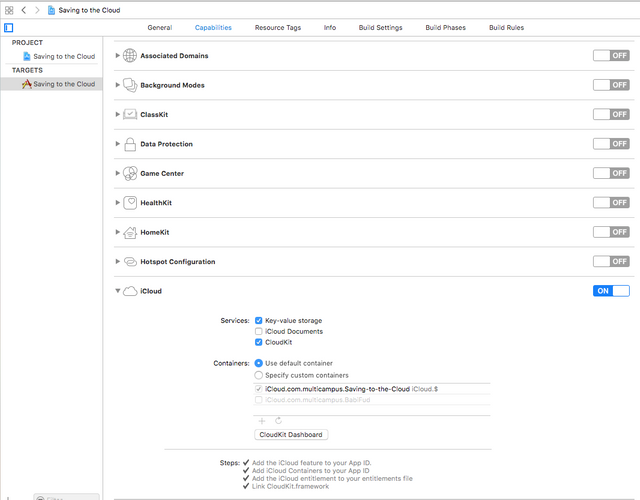Enable the iCloud Documents checkbox
Screen dimensions: 640x500
pos(259,331)
